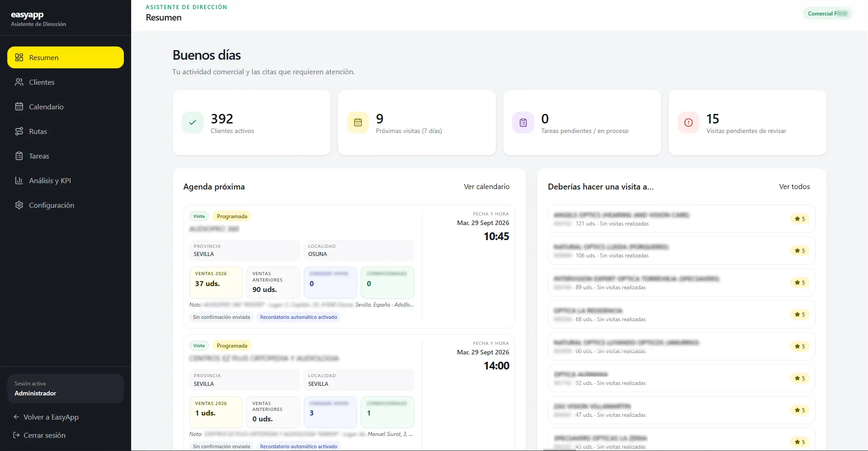Open the Resumen menu item
The image size is (868, 451).
pyautogui.click(x=66, y=57)
